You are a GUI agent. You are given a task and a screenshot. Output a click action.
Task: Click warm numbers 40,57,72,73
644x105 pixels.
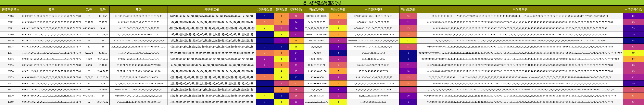point(103,59)
